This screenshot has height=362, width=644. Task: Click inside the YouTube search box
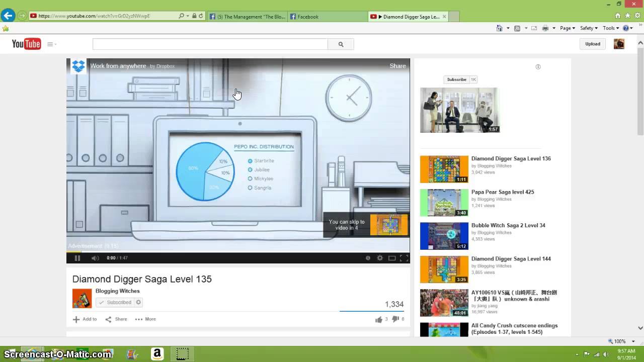point(210,44)
